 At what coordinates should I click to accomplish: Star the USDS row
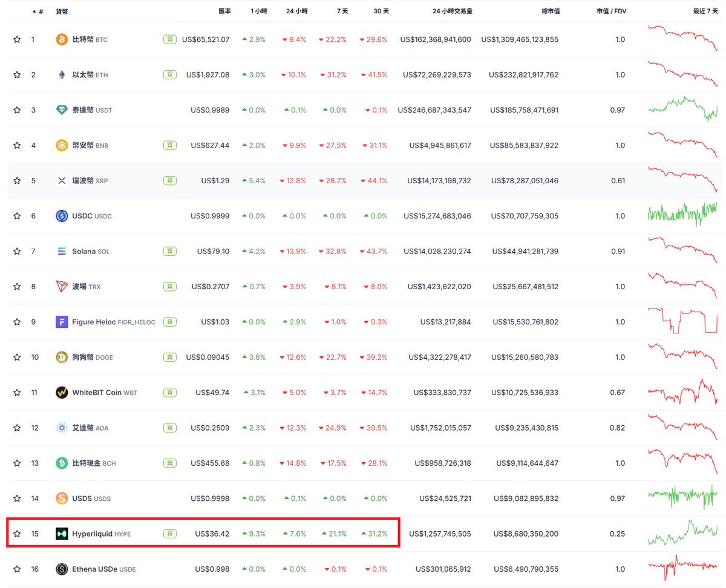click(17, 498)
